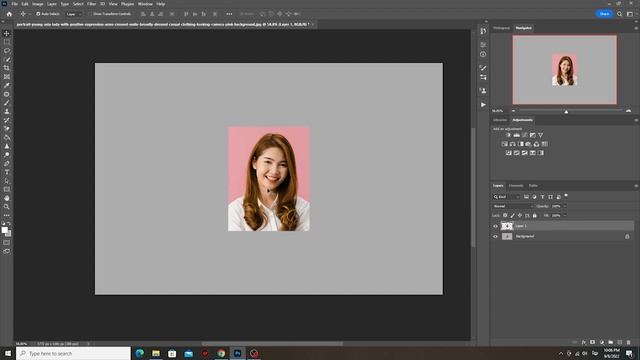Select the Eyedropper tool
The image size is (640, 360).
(x=7, y=85)
